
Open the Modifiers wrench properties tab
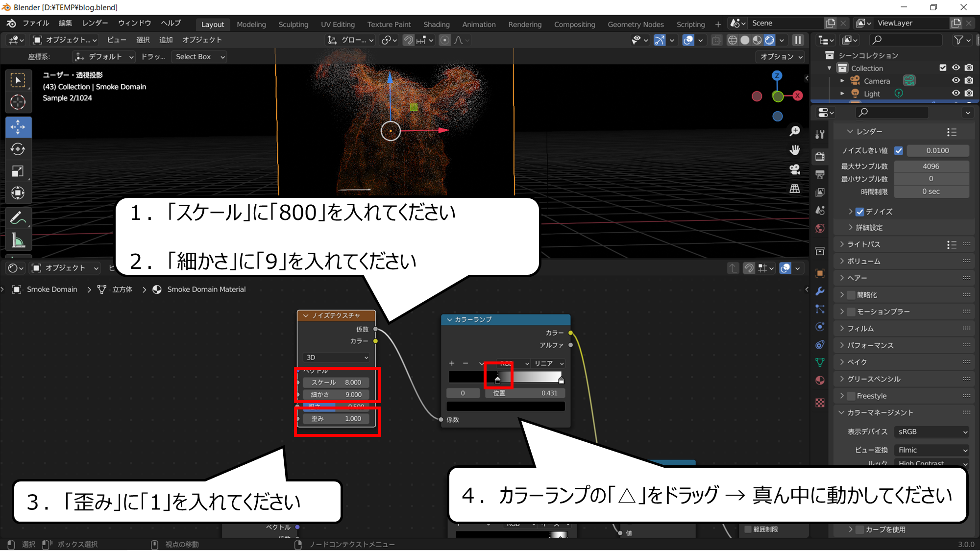820,291
